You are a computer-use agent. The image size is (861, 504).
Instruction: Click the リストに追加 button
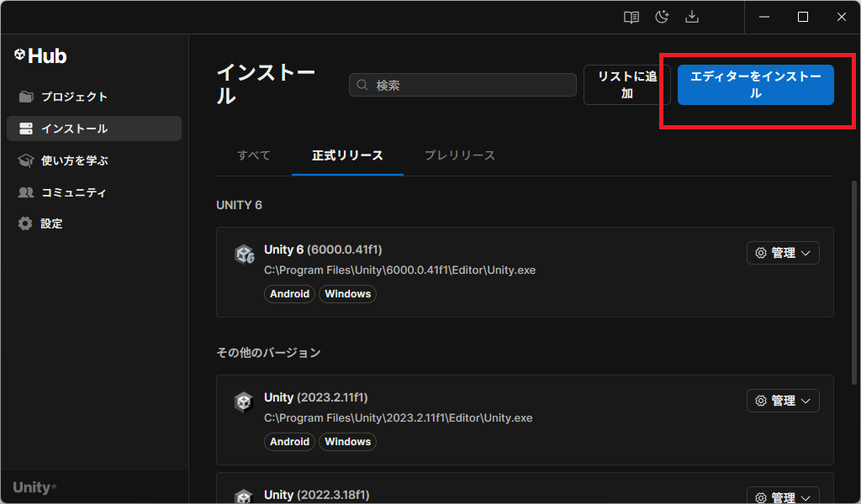[x=627, y=85]
